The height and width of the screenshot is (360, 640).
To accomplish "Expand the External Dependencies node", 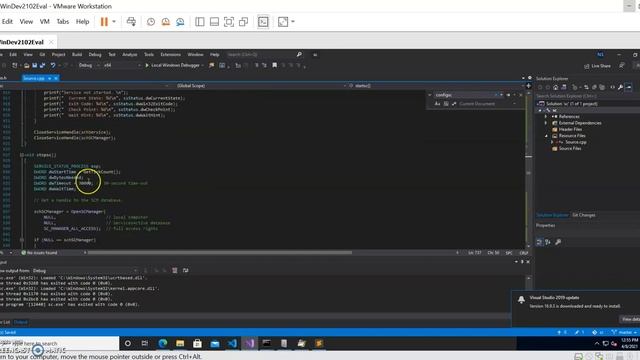I will click(x=546, y=123).
